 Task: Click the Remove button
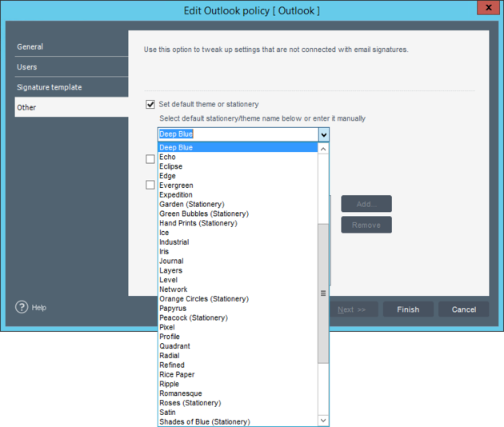point(366,225)
